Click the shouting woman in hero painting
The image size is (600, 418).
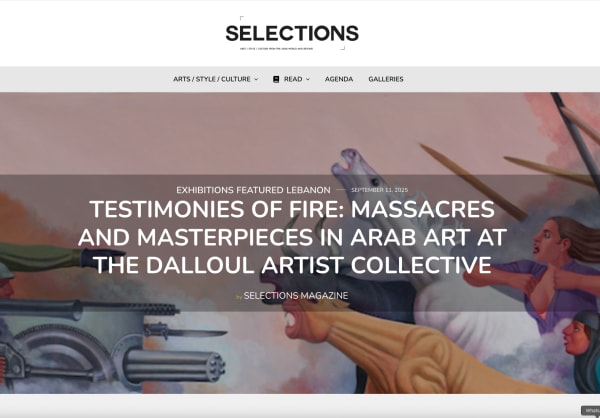click(x=555, y=268)
